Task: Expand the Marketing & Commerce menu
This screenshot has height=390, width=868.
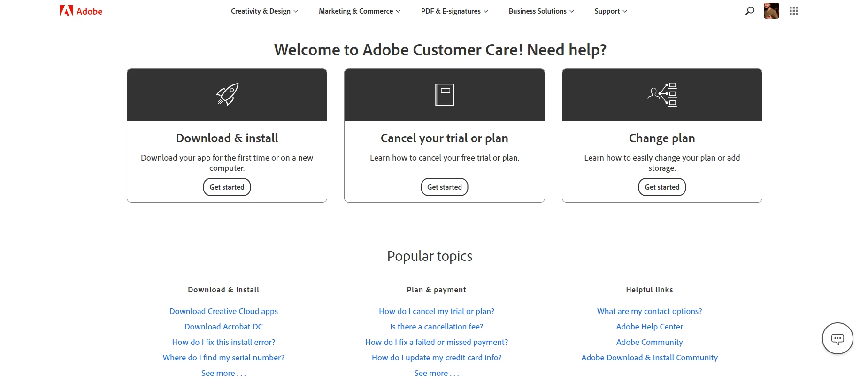Action: click(360, 11)
